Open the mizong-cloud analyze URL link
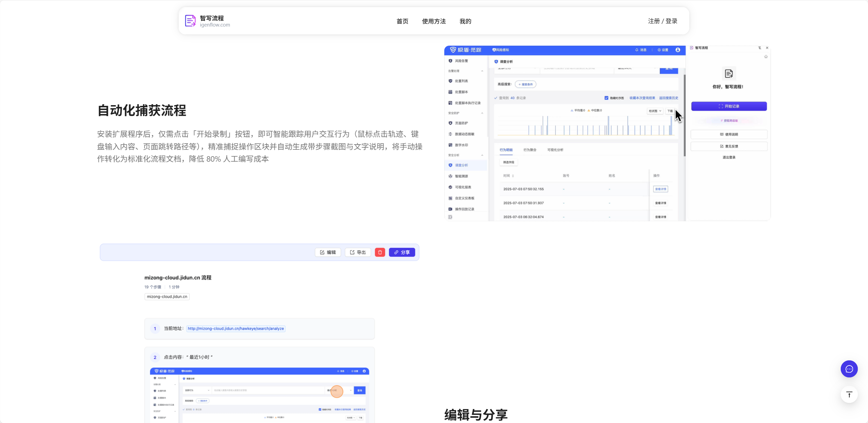 pos(236,328)
